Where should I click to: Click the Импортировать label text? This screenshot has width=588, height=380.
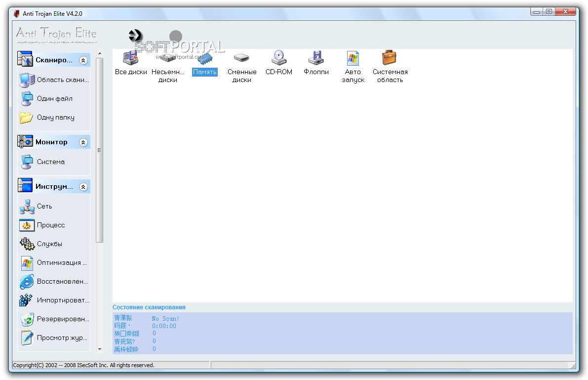63,300
